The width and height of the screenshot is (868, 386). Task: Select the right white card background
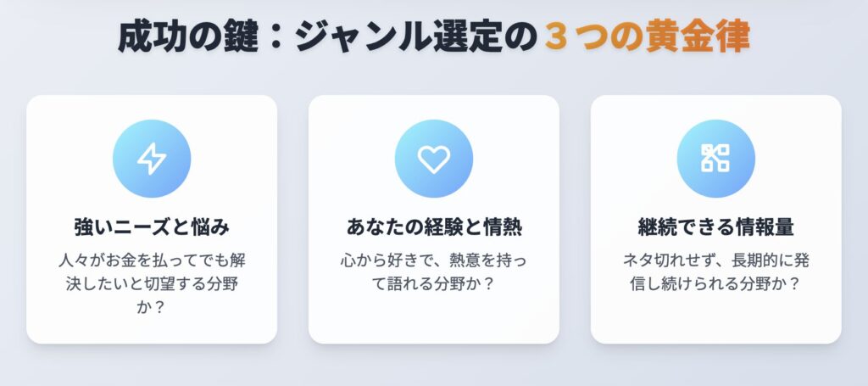pyautogui.click(x=715, y=220)
